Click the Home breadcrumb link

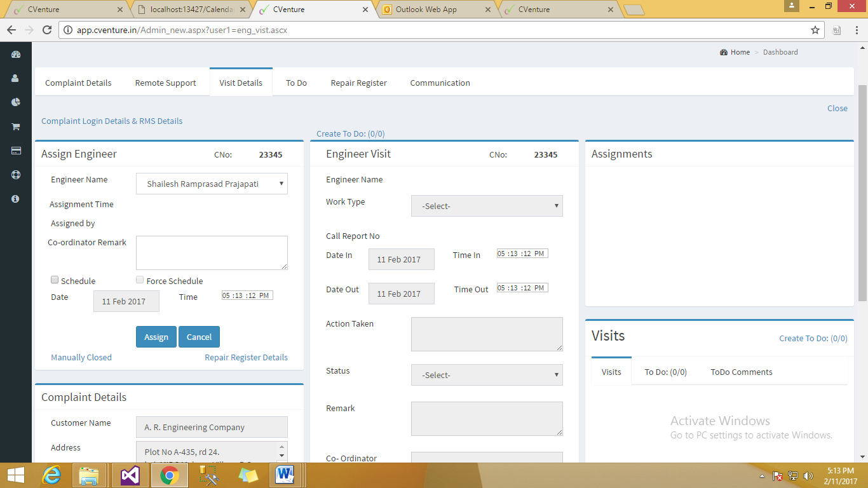[x=740, y=52]
